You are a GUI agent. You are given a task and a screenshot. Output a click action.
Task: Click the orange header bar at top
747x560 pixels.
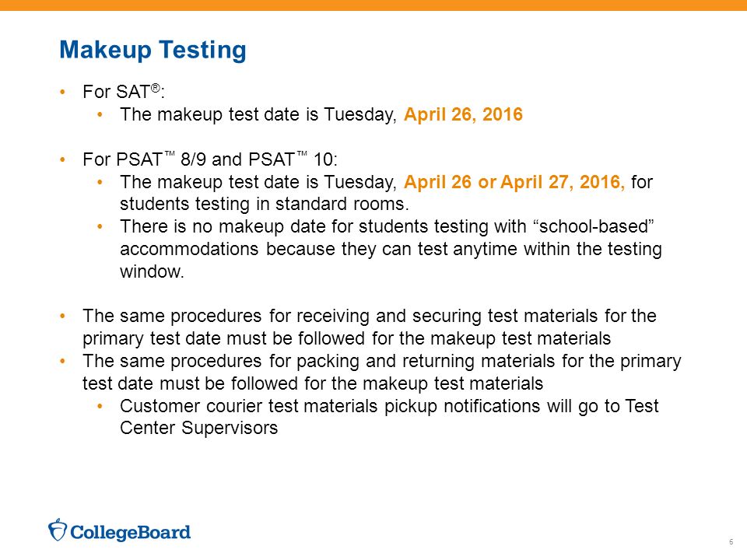click(373, 5)
